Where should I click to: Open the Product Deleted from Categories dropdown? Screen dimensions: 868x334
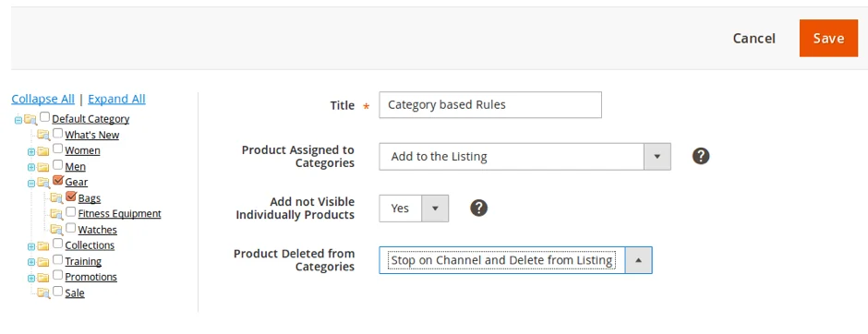click(x=515, y=260)
